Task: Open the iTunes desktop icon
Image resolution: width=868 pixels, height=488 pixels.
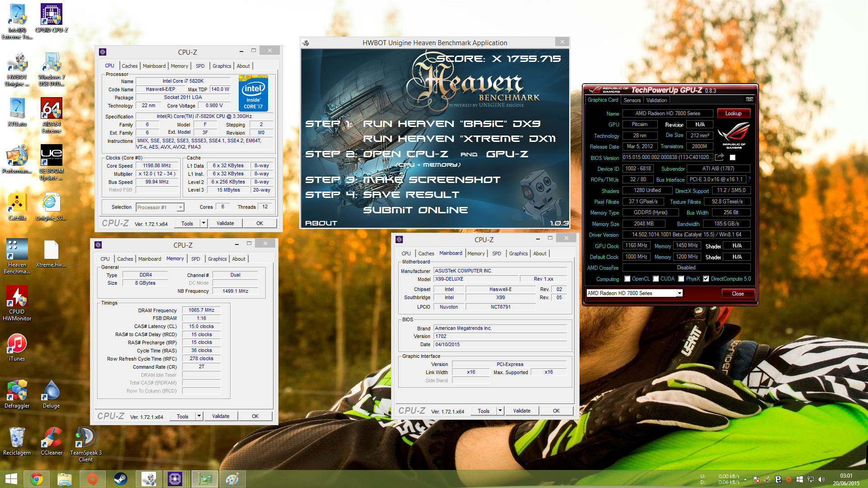Action: tap(17, 347)
